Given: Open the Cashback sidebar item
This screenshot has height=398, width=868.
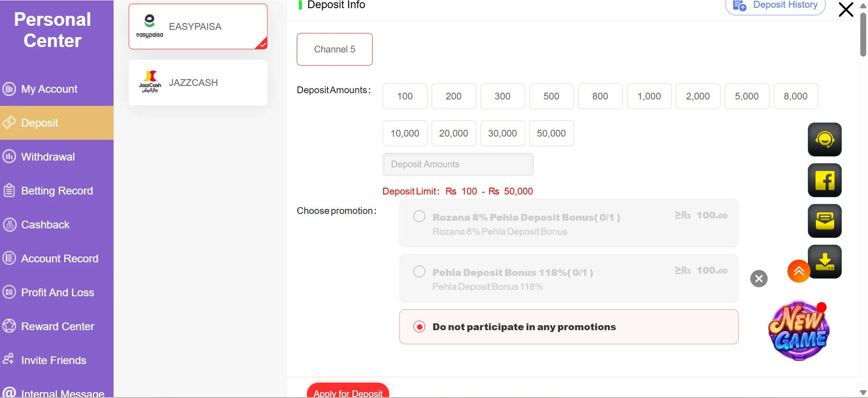Looking at the screenshot, I should (45, 225).
